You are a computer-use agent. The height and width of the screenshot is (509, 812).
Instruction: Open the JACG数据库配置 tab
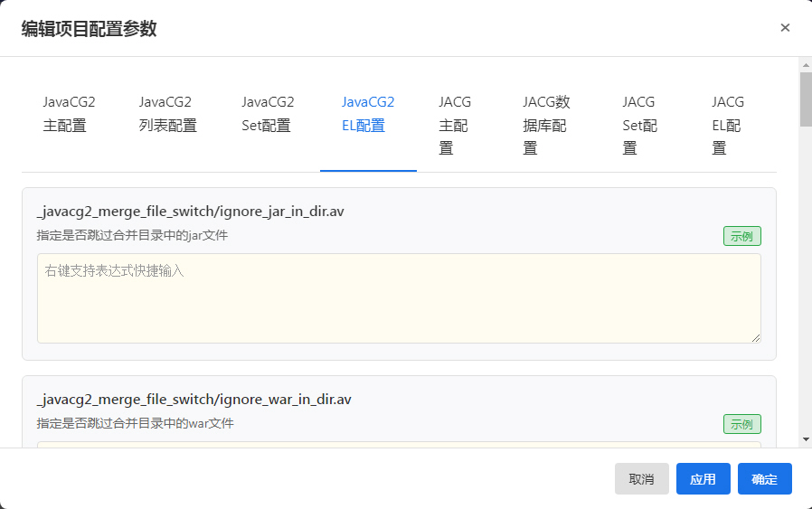[546, 126]
